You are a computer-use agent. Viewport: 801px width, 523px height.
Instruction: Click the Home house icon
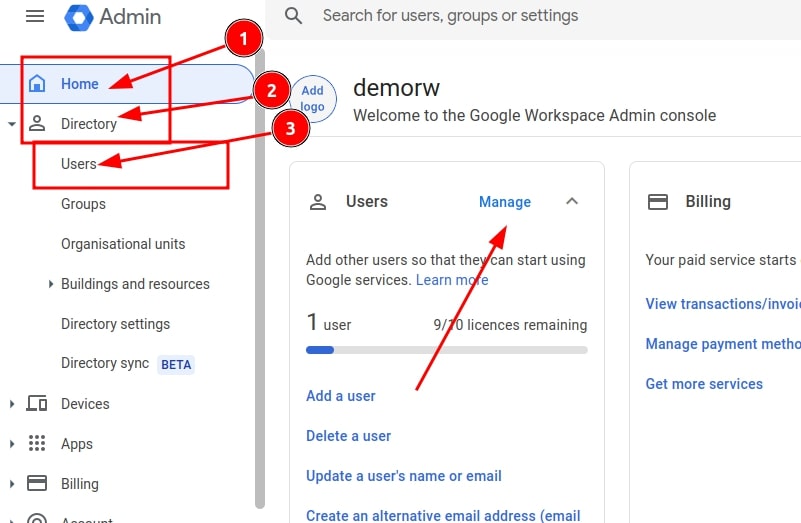[37, 83]
